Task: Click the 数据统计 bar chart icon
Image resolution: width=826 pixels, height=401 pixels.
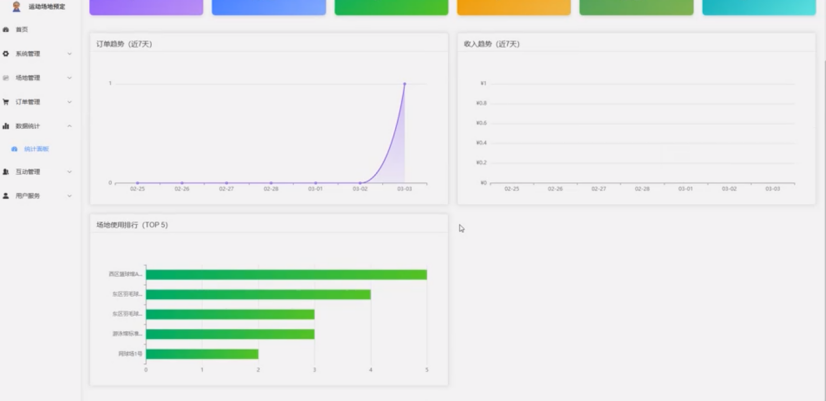Action: click(x=6, y=126)
